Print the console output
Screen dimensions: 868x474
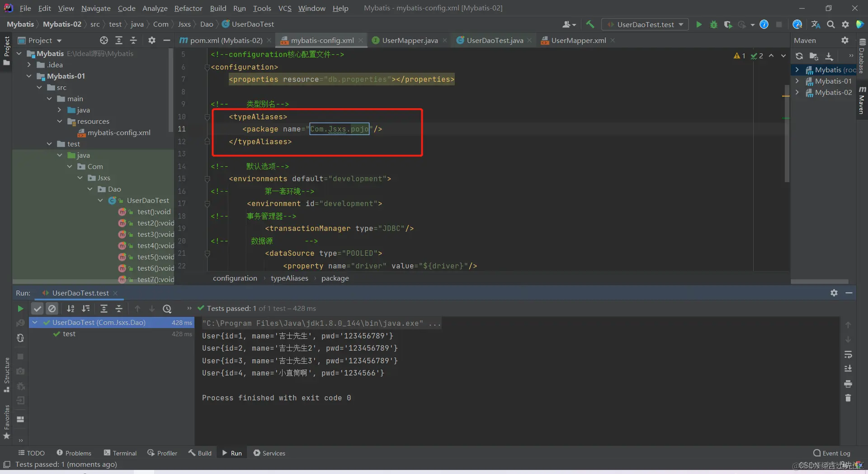click(x=848, y=384)
